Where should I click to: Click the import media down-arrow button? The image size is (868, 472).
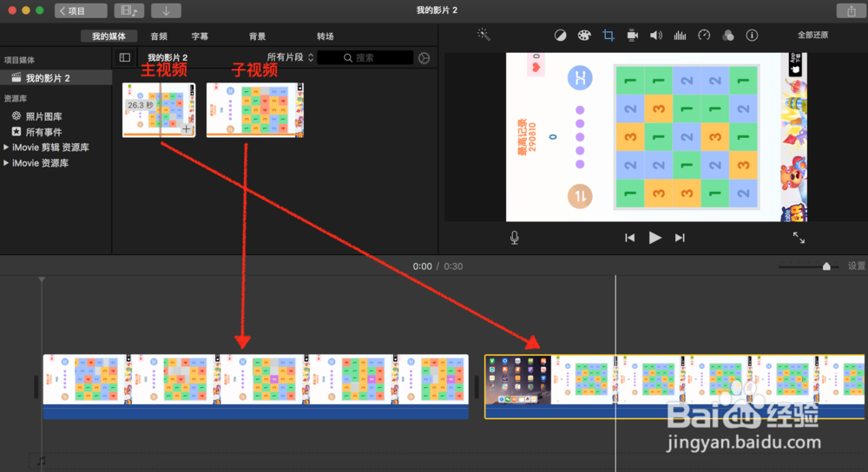pyautogui.click(x=166, y=10)
